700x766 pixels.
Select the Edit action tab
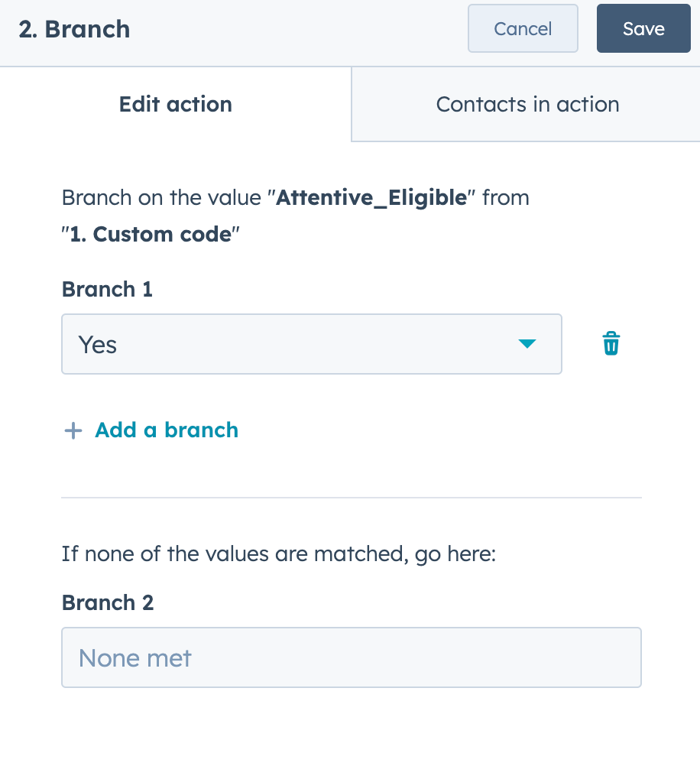[x=175, y=104]
